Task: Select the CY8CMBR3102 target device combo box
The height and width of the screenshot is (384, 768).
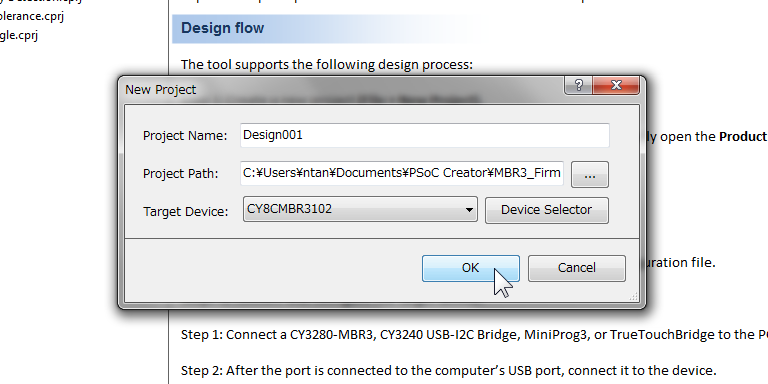Action: tap(360, 209)
